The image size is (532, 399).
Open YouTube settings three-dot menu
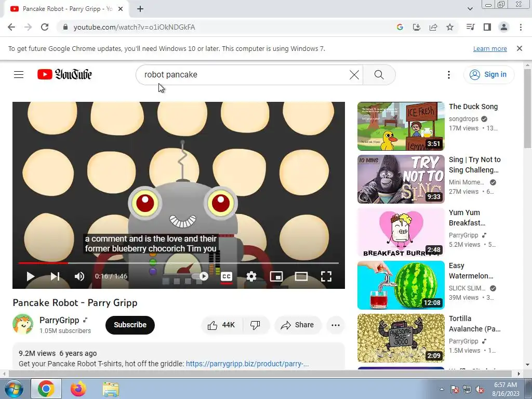pos(449,75)
